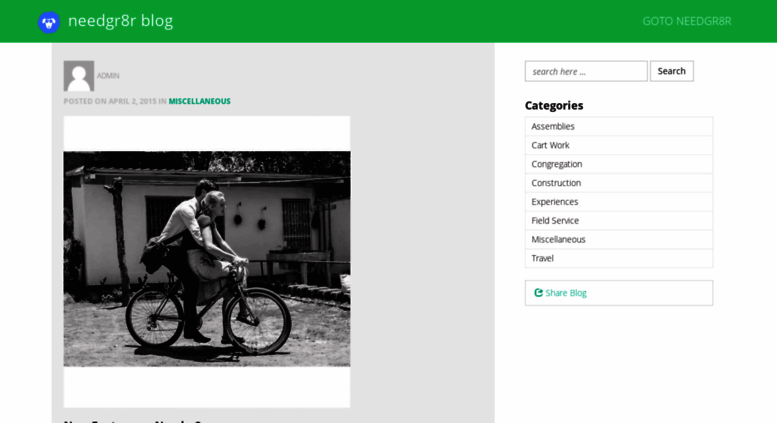The width and height of the screenshot is (777, 423).
Task: Click the admin avatar image
Action: (x=79, y=76)
